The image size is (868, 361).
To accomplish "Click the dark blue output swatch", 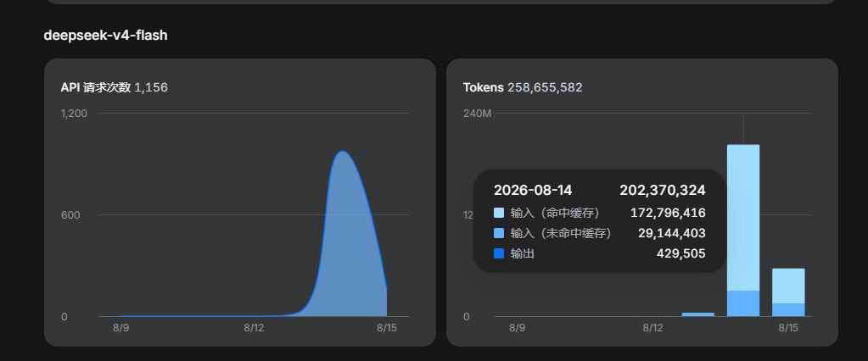I will coord(499,253).
